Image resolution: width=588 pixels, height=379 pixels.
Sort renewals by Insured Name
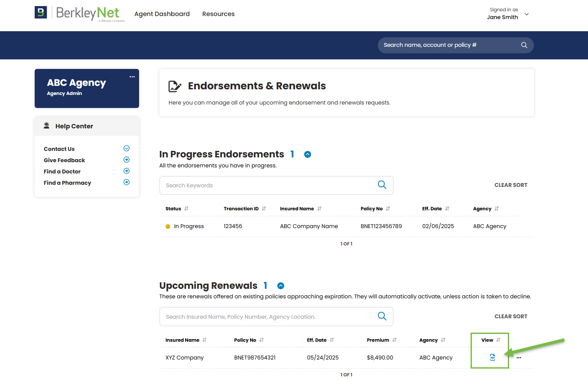(x=205, y=340)
